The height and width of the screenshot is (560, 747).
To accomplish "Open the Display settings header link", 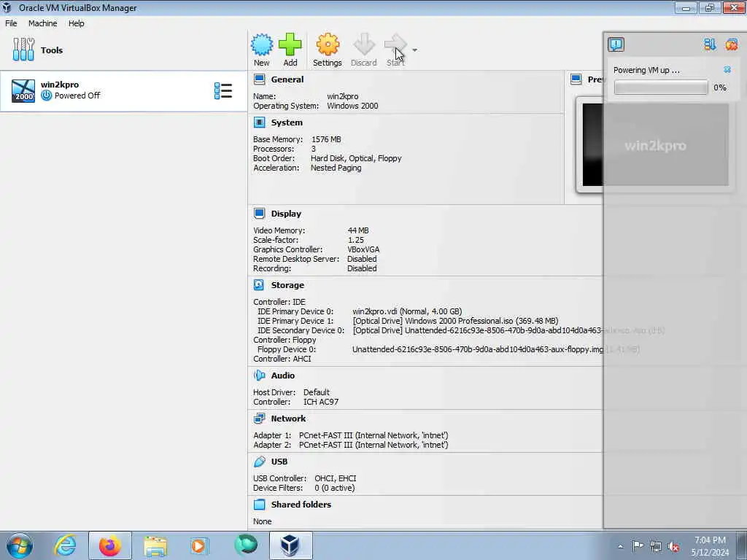I will coord(286,214).
